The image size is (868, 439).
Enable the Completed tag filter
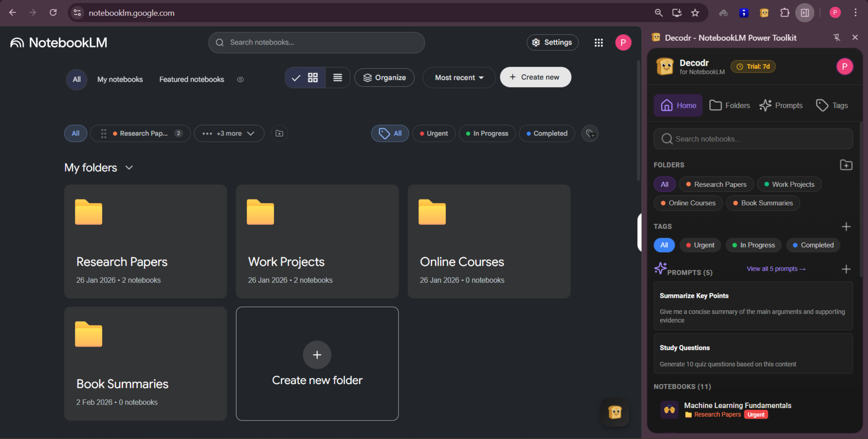(x=547, y=133)
